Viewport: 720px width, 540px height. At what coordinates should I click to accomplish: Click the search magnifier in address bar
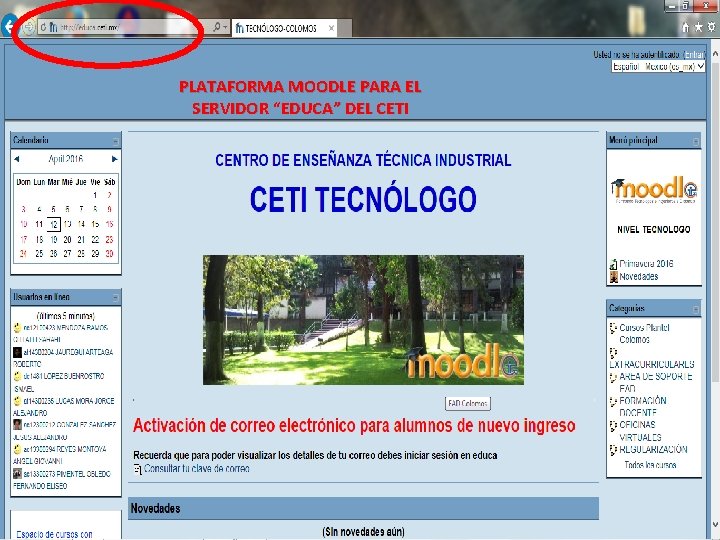pos(217,28)
